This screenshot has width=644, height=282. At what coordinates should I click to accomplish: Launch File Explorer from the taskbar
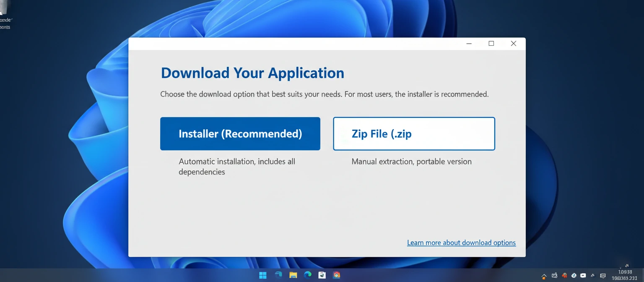coord(293,275)
